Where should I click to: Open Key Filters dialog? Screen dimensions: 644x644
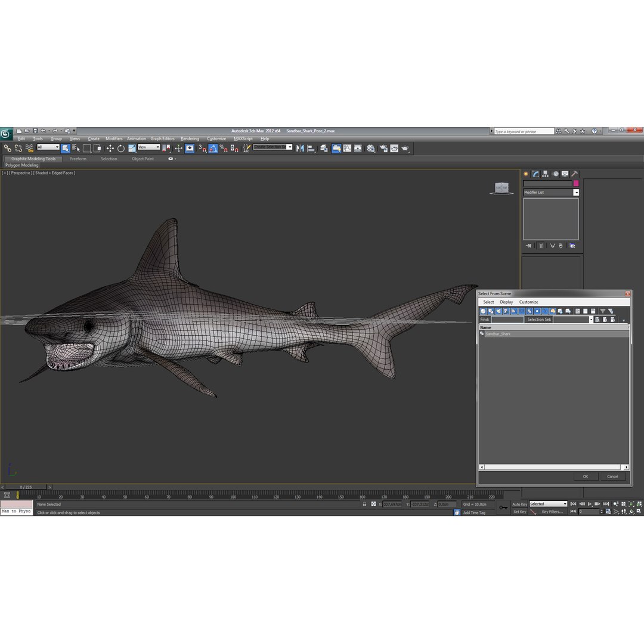coord(552,512)
